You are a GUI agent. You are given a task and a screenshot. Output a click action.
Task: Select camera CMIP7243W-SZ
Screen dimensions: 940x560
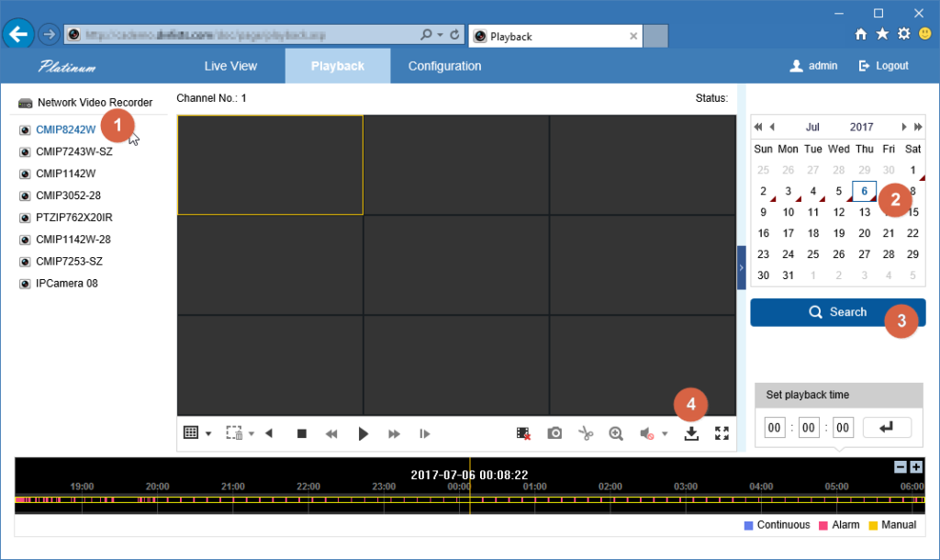click(73, 151)
